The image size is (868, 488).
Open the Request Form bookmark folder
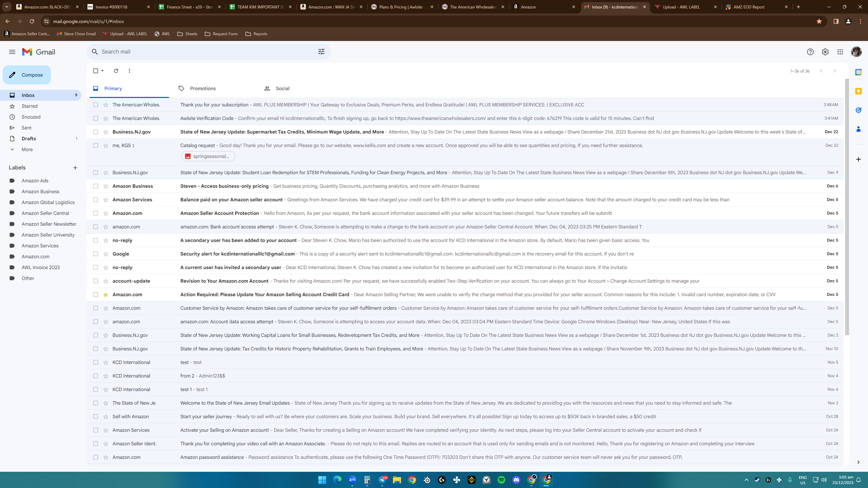tap(221, 34)
